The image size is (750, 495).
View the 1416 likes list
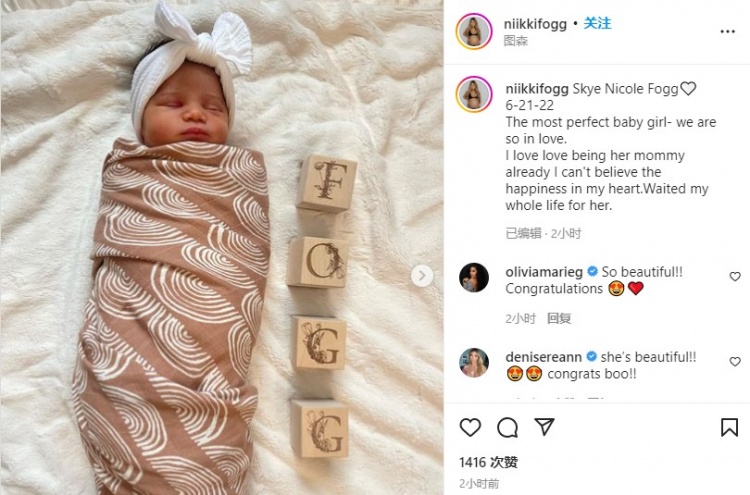[488, 462]
